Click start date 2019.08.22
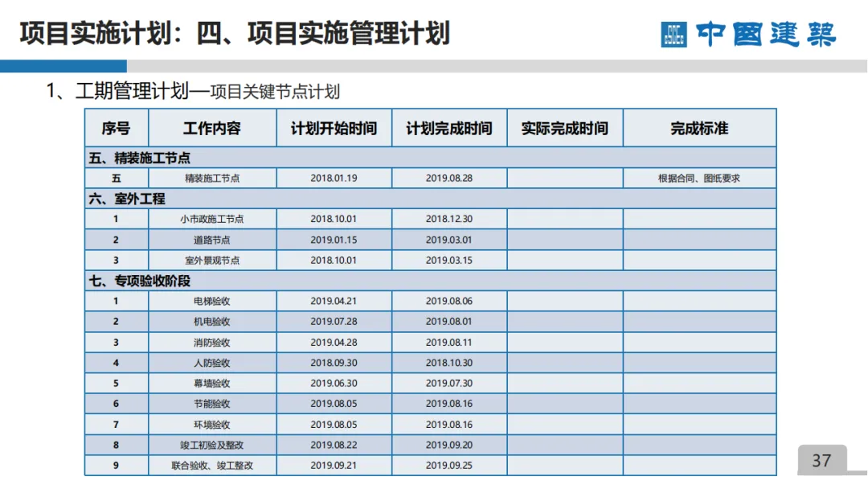The height and width of the screenshot is (489, 868). point(334,446)
